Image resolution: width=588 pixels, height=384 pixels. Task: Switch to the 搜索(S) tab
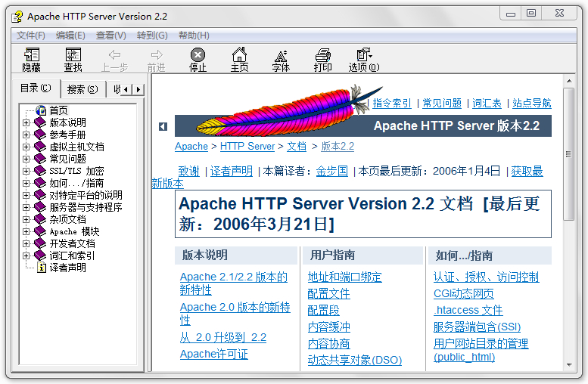coord(82,89)
